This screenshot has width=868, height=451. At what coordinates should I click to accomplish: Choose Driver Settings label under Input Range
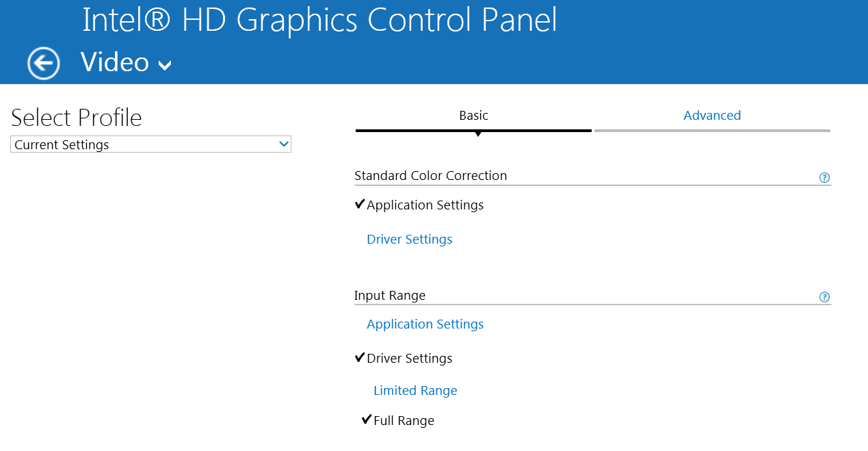409,359
